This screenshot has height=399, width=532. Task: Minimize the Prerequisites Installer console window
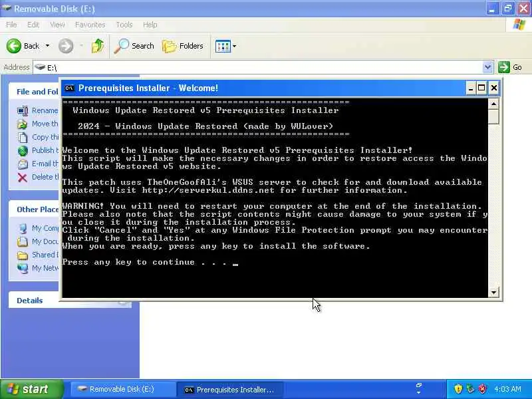click(x=470, y=88)
